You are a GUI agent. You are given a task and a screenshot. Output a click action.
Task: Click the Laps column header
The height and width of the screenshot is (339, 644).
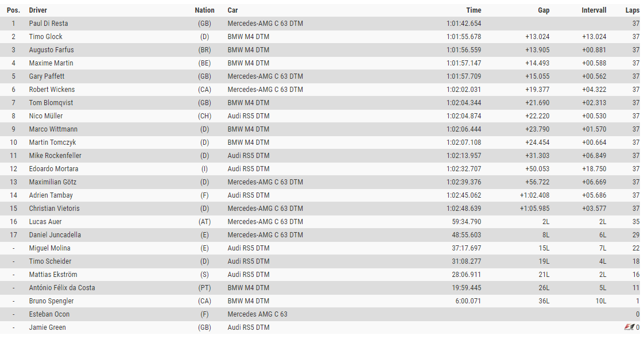click(632, 10)
